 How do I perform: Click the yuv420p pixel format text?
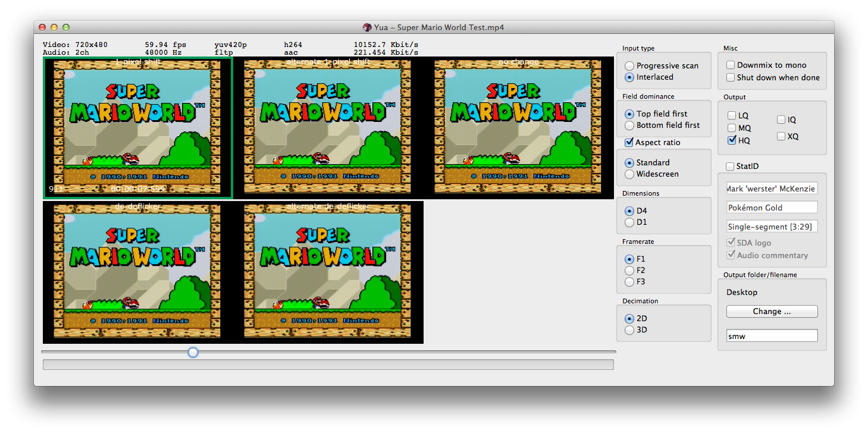pos(231,45)
